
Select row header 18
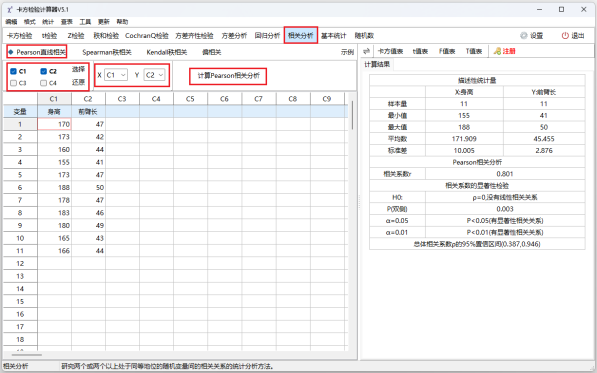pyautogui.click(x=20, y=339)
